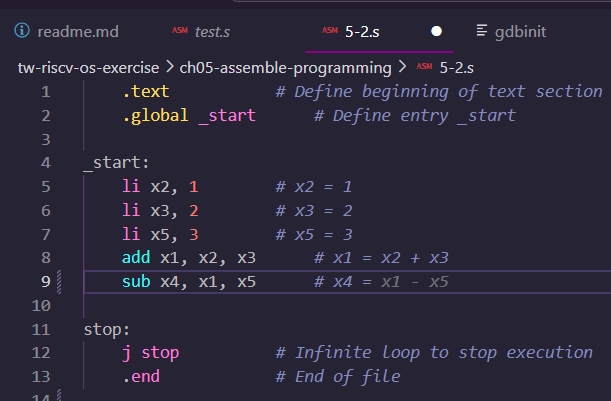Screen dimensions: 611x401
Task: Click the info icon on the readme.md tab
Action: point(22,31)
